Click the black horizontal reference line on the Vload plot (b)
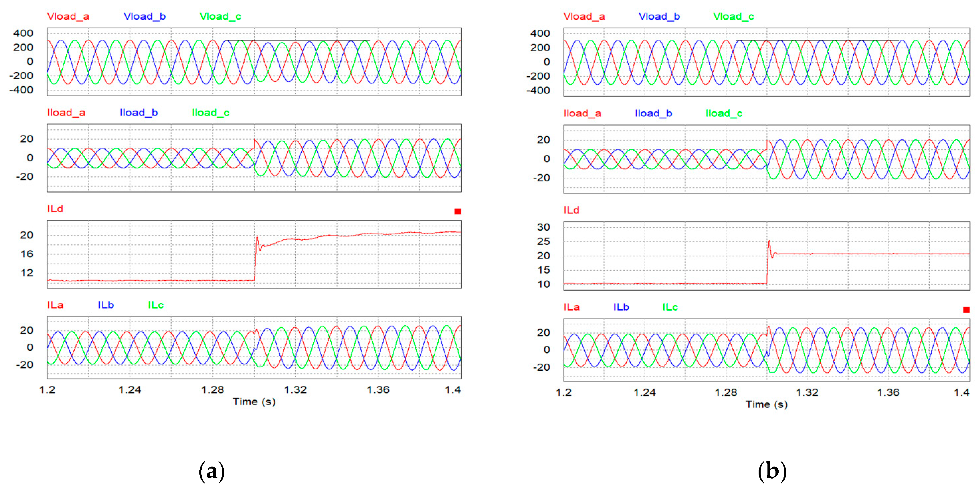 click(817, 40)
